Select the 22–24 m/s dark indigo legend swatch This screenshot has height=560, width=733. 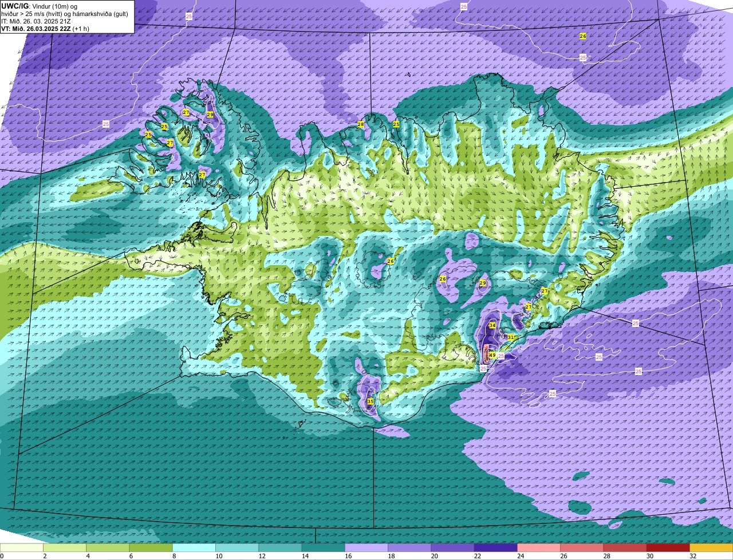496,547
